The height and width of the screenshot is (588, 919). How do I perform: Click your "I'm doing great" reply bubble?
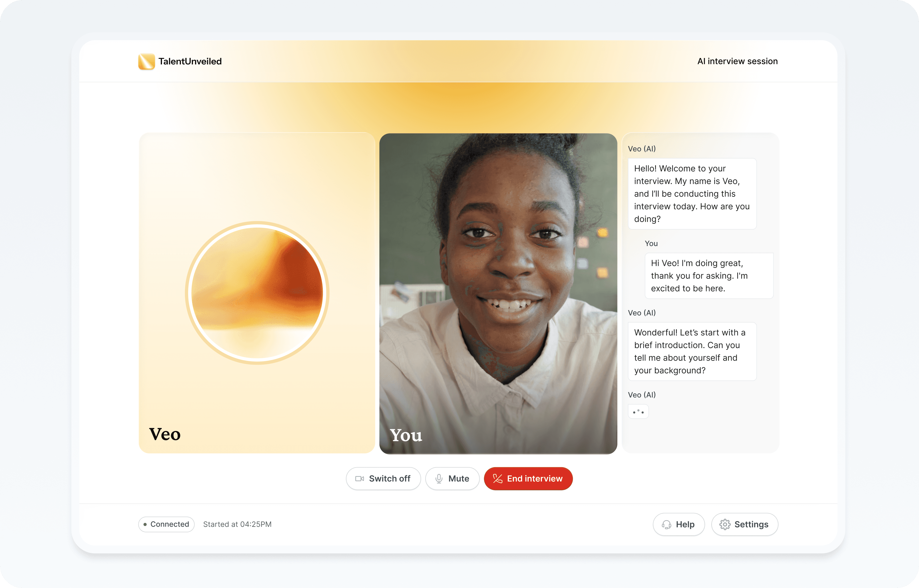pyautogui.click(x=708, y=276)
